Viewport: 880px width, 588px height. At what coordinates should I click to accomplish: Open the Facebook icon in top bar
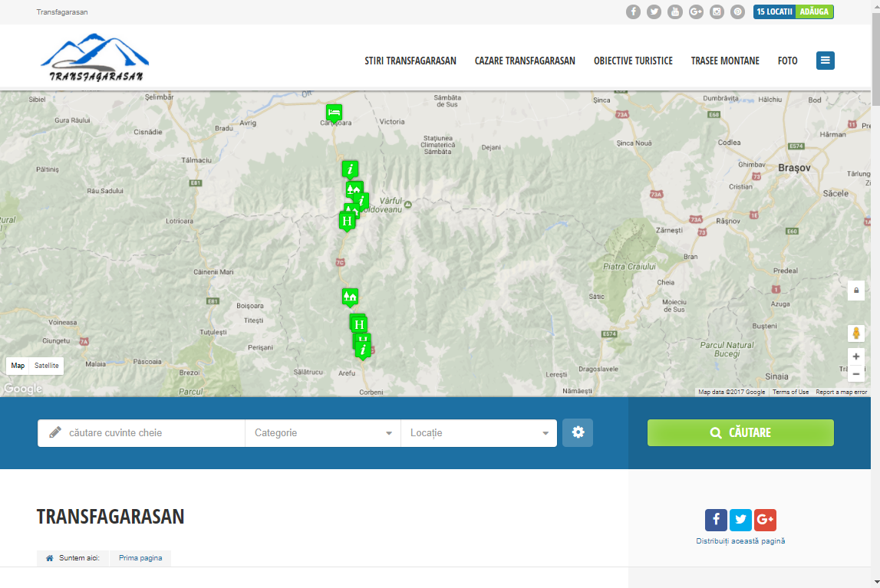tap(633, 11)
